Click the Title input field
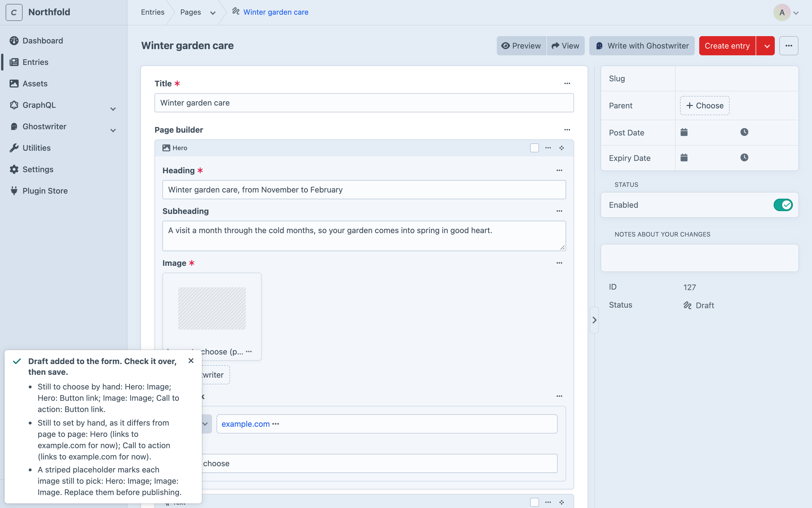 click(364, 103)
